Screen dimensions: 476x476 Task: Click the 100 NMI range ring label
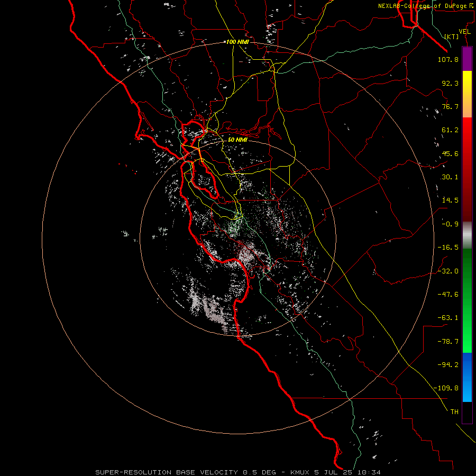237,42
